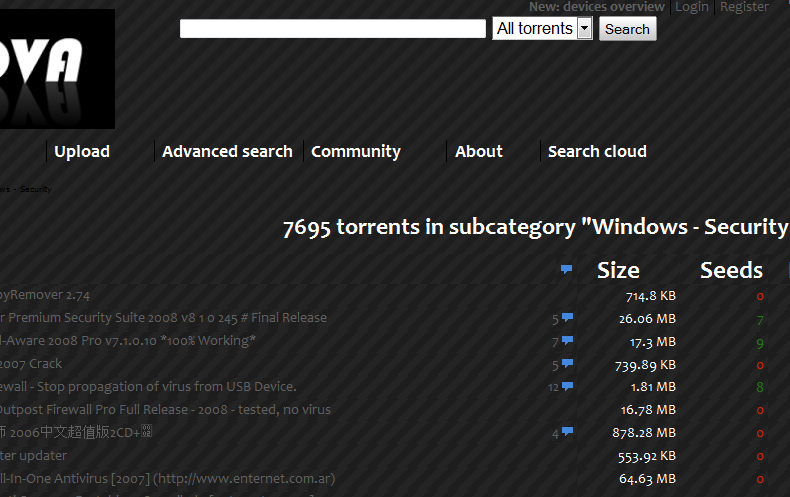Click the Register link
This screenshot has height=497, width=790.
click(x=744, y=7)
